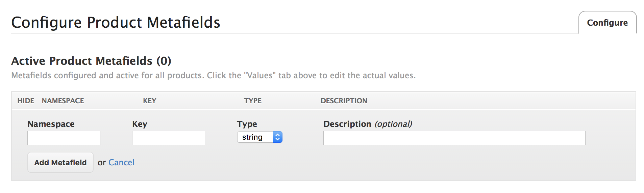Click into the Namespace input field
Image resolution: width=644 pixels, height=193 pixels.
click(x=64, y=138)
